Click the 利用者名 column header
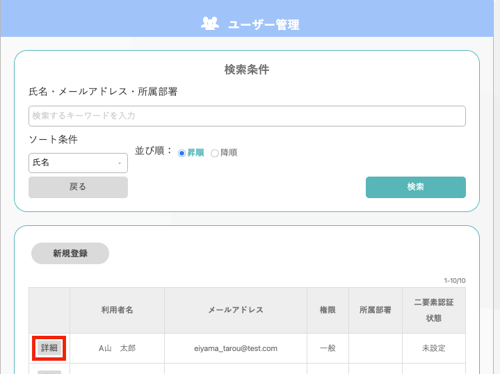Image resolution: width=500 pixels, height=374 pixels. point(117,310)
